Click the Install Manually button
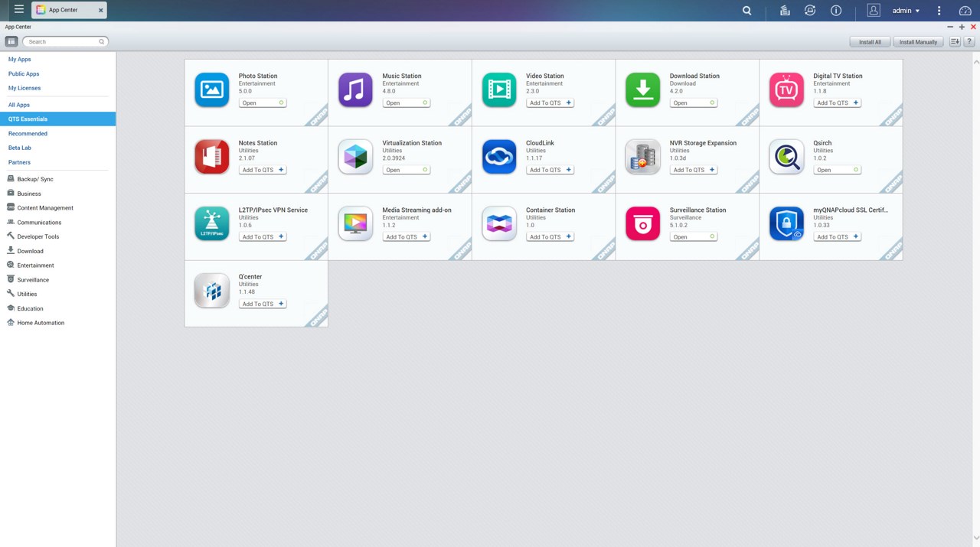 pos(918,42)
